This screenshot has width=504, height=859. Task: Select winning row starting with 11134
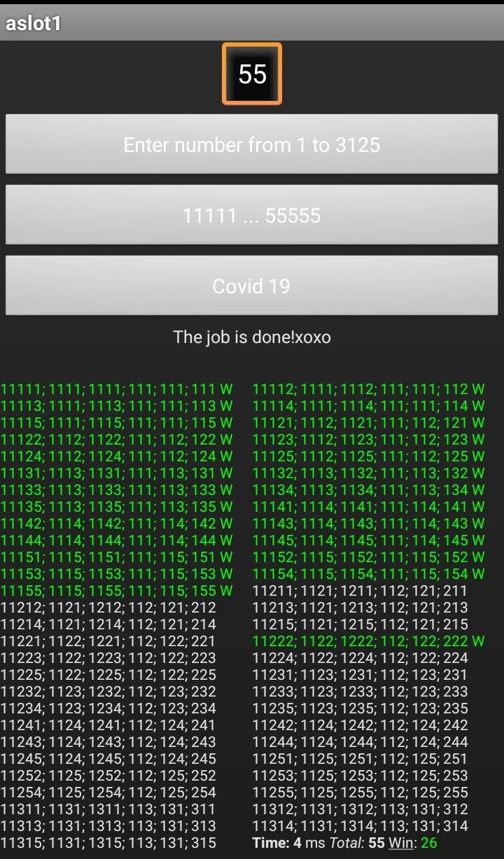tap(368, 489)
